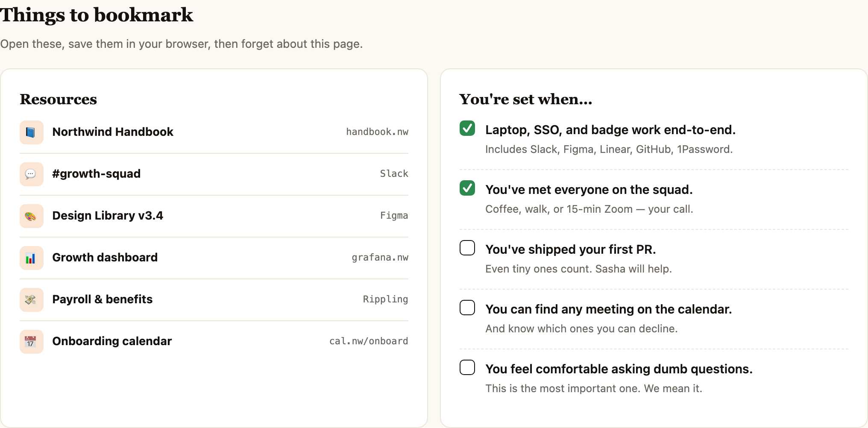The width and height of the screenshot is (868, 428).
Task: Click the calendar icon for Onboarding calendar
Action: 31,341
